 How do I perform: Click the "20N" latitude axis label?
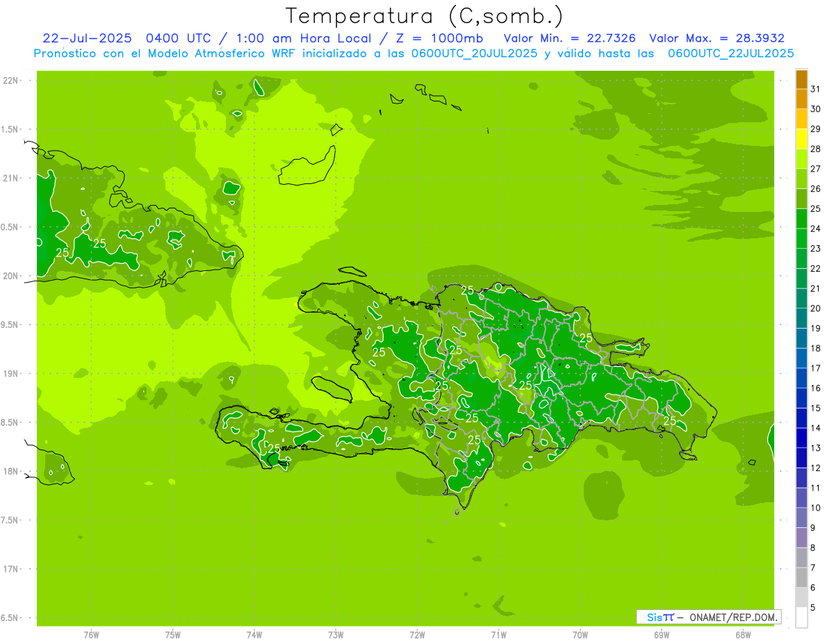tap(10, 276)
